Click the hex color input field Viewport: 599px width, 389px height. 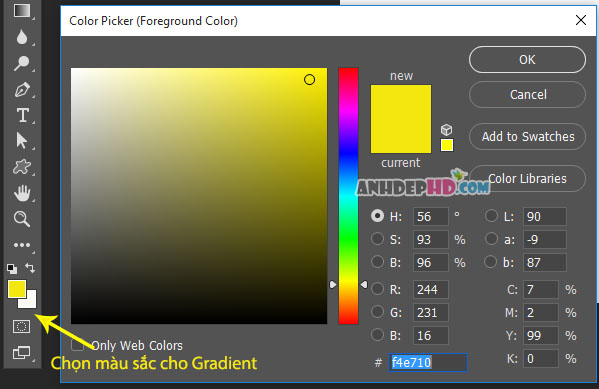(x=428, y=362)
